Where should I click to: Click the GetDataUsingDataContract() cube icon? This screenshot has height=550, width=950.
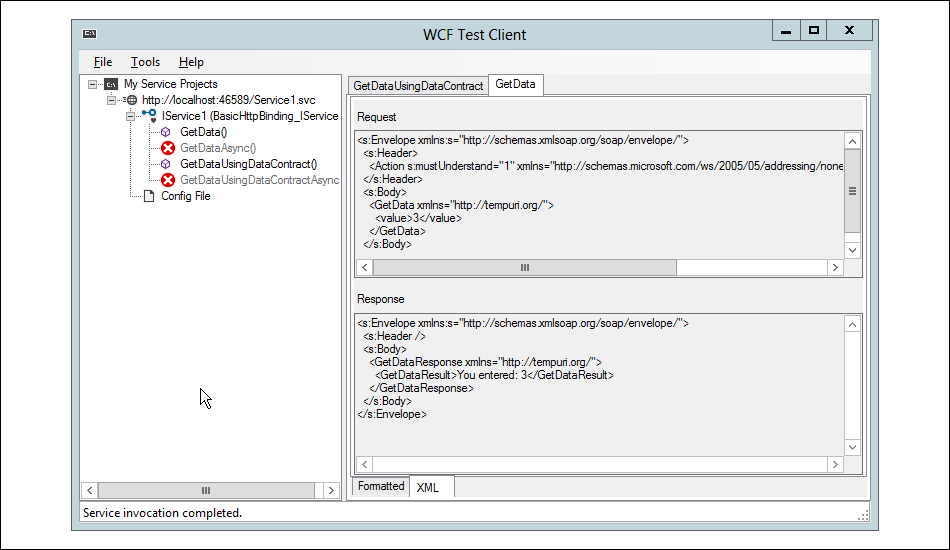(165, 164)
